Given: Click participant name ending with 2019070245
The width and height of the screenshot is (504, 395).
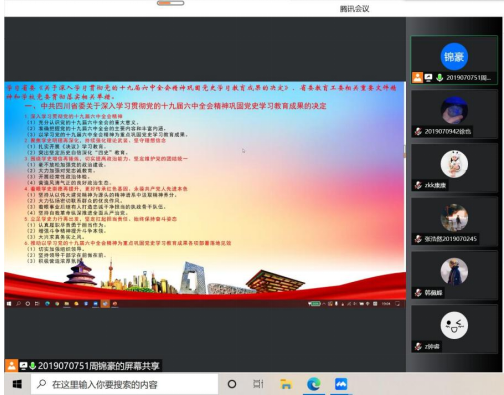Looking at the screenshot, I should click(x=450, y=239).
